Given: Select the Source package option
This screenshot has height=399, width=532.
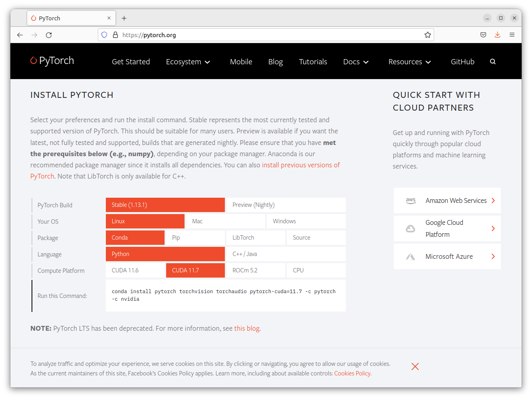Looking at the screenshot, I should click(316, 238).
